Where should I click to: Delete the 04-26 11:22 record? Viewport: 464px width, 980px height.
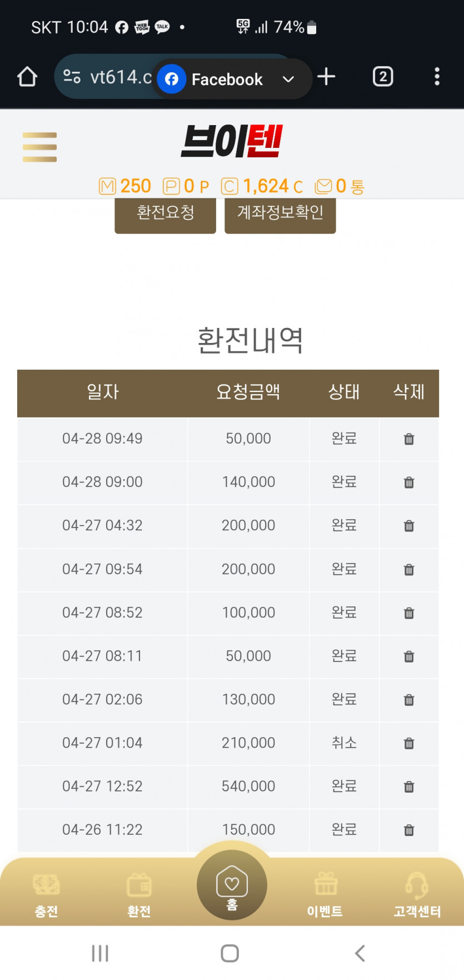pyautogui.click(x=409, y=830)
